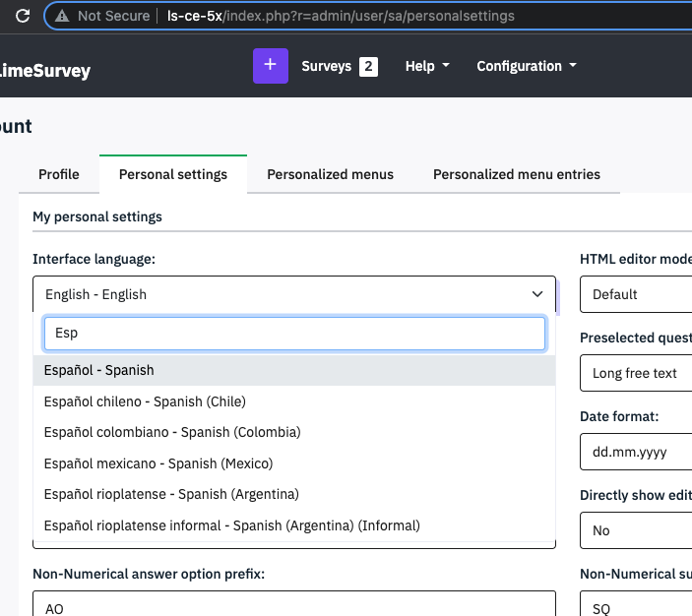This screenshot has width=692, height=616.
Task: Click the language search field containing Esp
Action: coord(294,334)
